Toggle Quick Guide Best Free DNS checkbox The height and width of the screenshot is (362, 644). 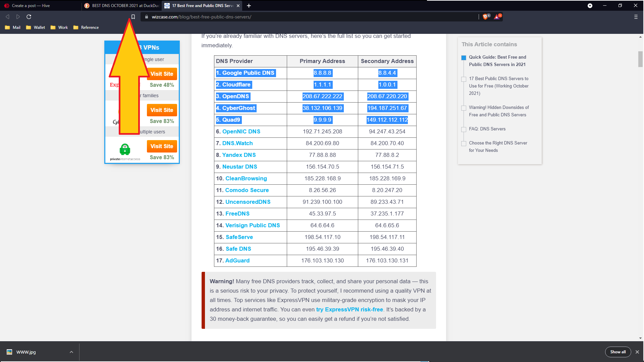[463, 57]
